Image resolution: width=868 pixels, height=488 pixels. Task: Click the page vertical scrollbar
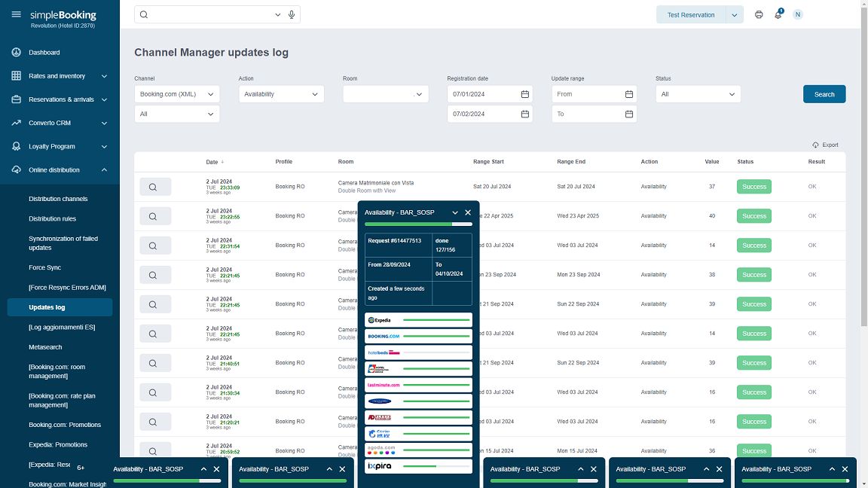(x=864, y=166)
